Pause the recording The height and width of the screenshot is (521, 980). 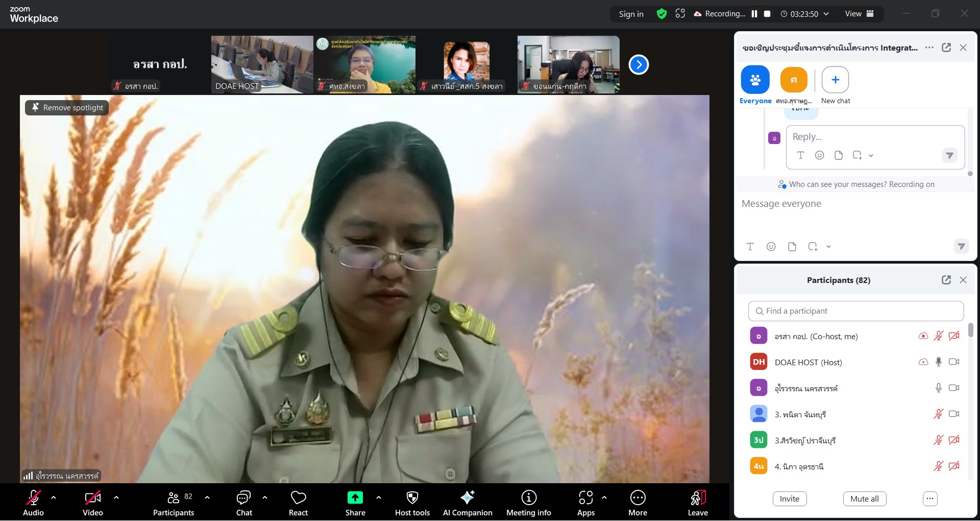click(754, 14)
